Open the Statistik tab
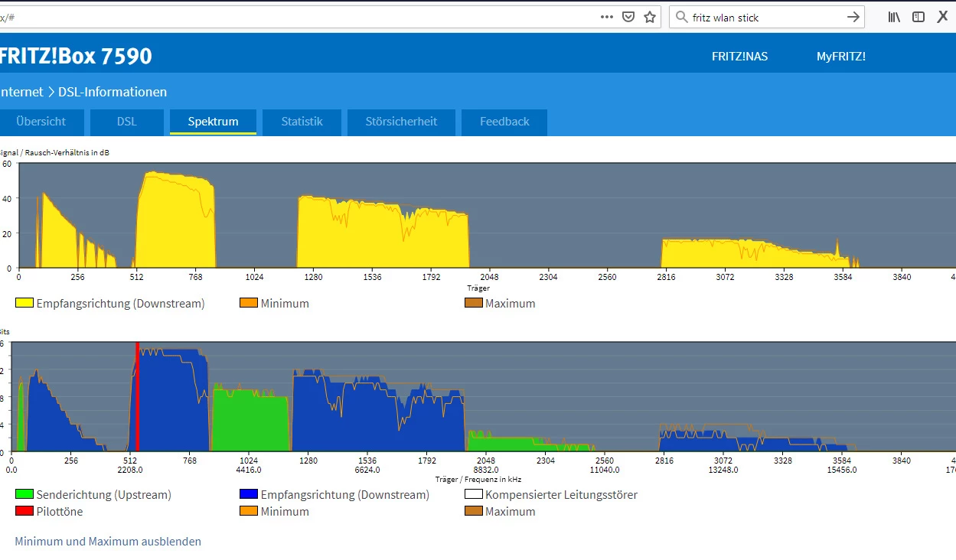The width and height of the screenshot is (956, 560). [x=302, y=122]
